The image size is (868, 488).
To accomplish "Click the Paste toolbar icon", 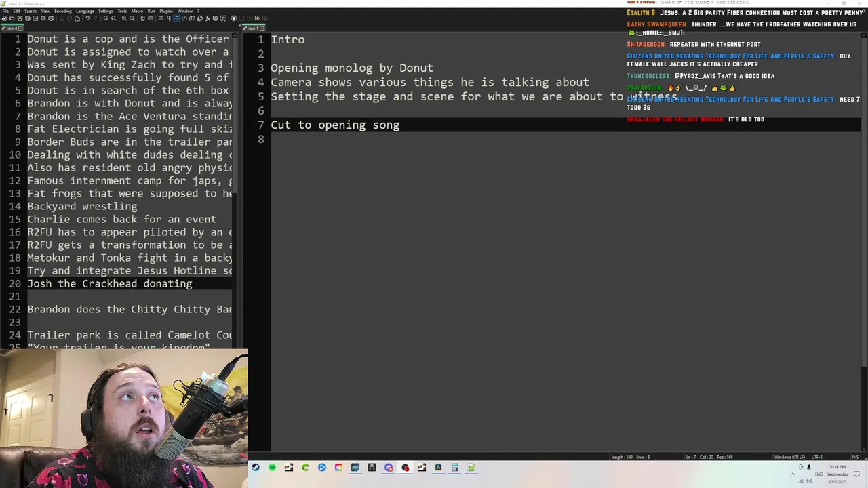I will pyautogui.click(x=77, y=18).
